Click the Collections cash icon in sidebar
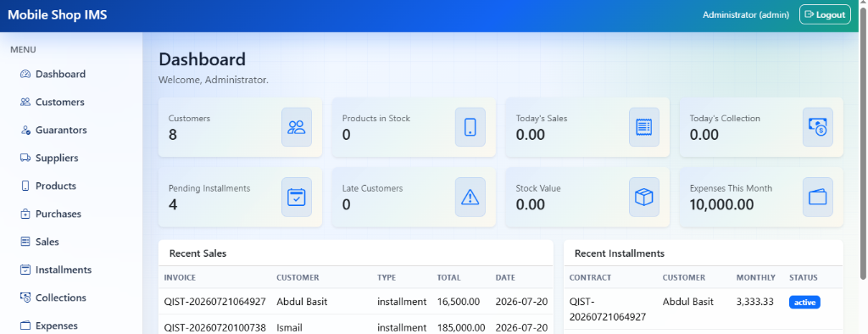 tap(25, 298)
